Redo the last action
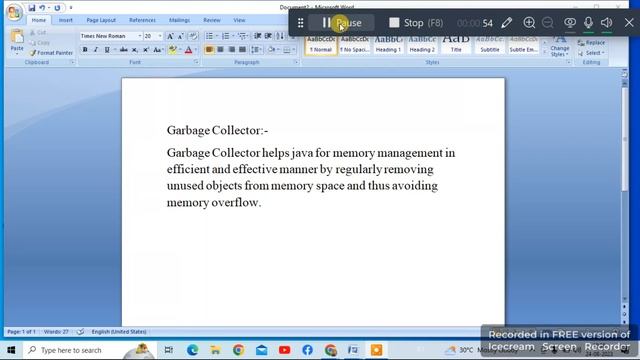Screen dimensions: 640x360 57,8
